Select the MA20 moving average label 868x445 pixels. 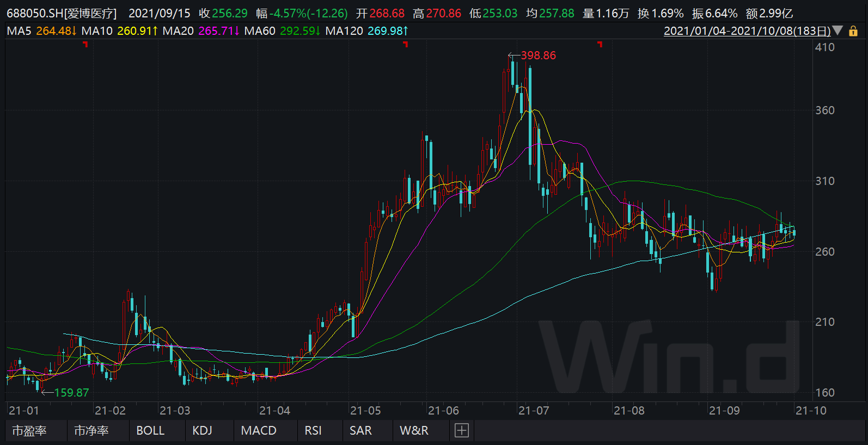tap(178, 31)
